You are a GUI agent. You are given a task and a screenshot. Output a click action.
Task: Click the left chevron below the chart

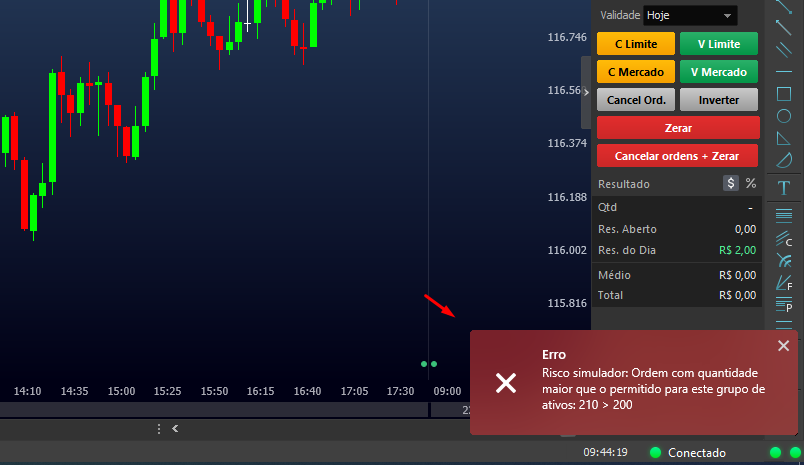pyautogui.click(x=175, y=428)
